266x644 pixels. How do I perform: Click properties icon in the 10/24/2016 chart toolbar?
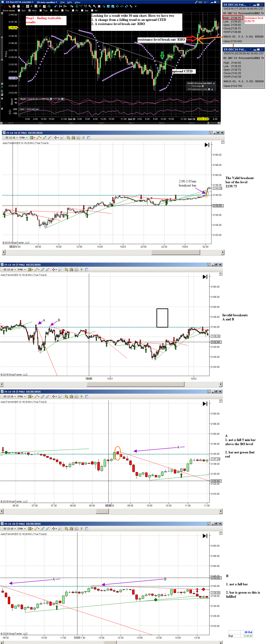pos(88,138)
